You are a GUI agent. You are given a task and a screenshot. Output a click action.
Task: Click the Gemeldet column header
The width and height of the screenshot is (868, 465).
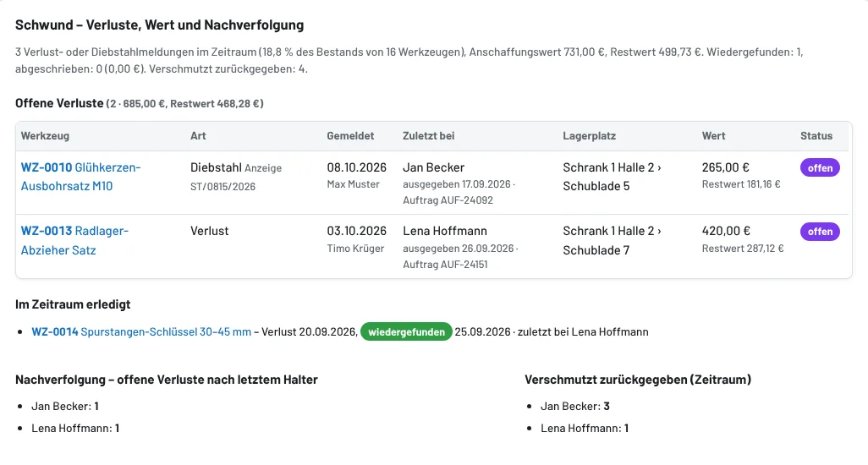350,135
